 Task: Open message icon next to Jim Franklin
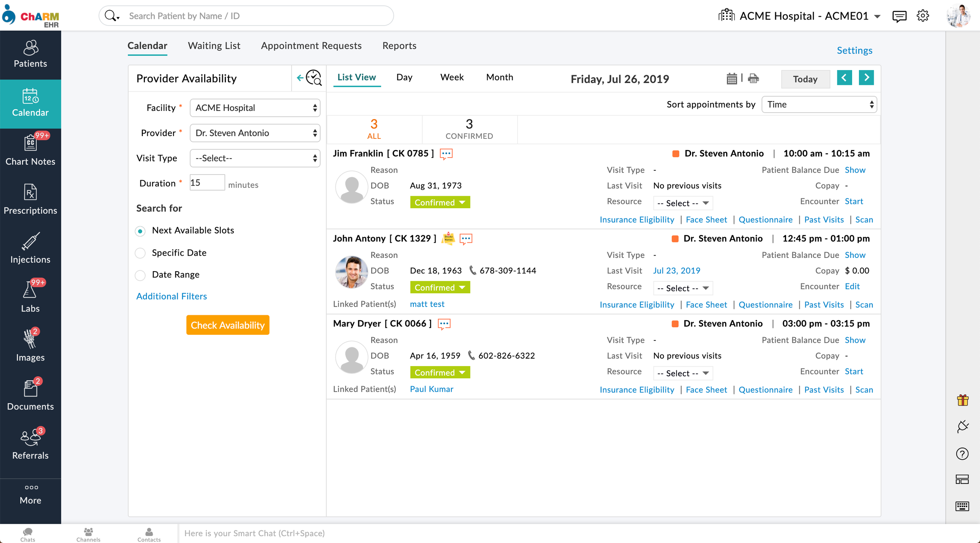click(446, 153)
